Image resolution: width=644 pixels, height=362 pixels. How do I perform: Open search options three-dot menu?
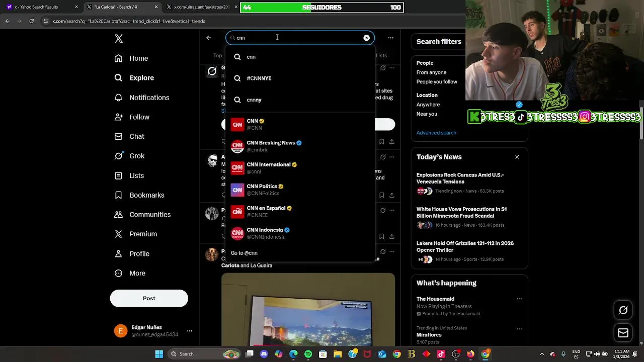click(390, 38)
